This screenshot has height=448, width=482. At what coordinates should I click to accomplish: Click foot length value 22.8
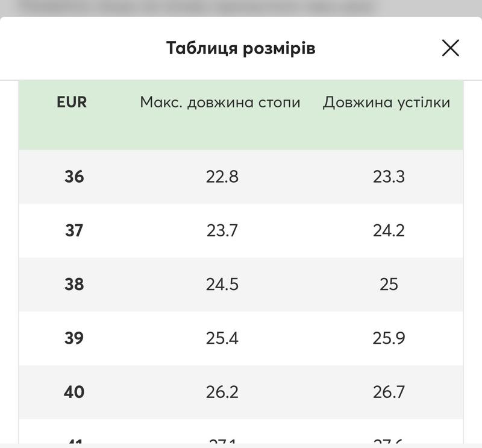click(x=222, y=177)
